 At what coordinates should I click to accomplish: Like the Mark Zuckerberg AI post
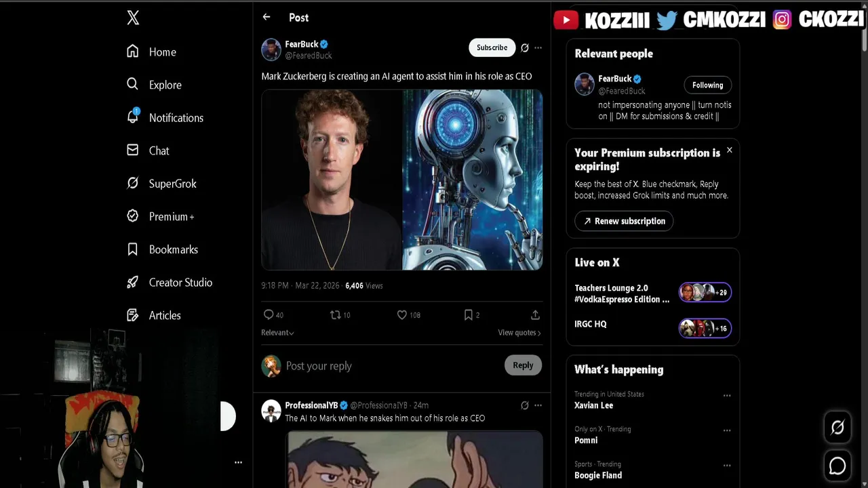pos(402,314)
